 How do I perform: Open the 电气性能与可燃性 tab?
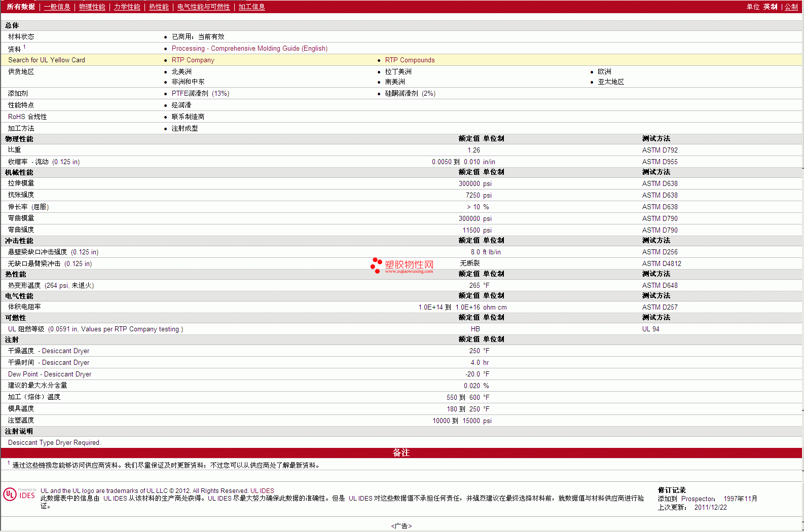click(203, 7)
